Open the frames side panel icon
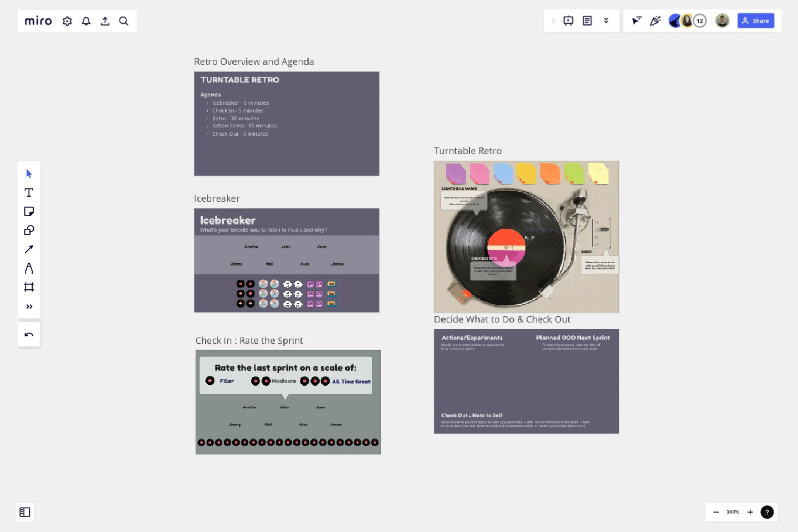The image size is (798, 532). point(25,512)
